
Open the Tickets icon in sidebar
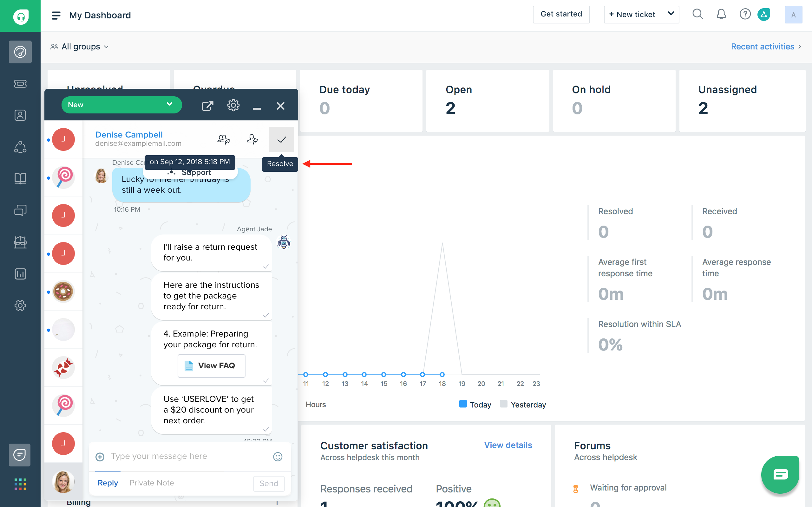click(x=20, y=83)
